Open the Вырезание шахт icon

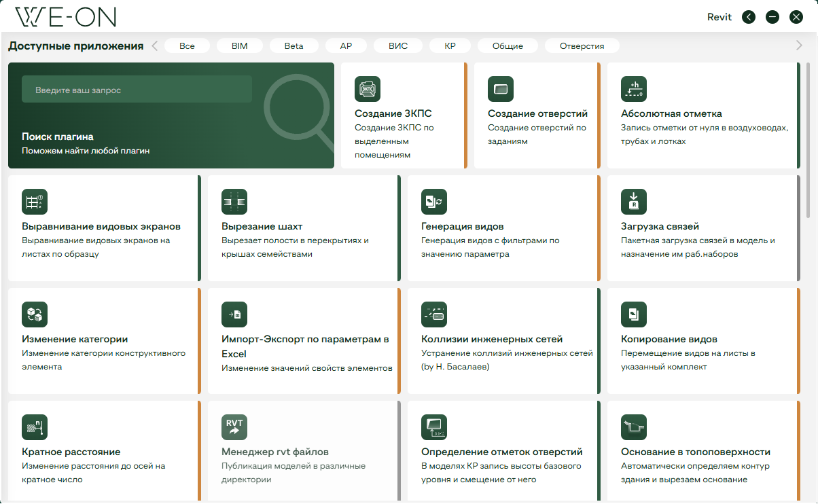point(234,202)
